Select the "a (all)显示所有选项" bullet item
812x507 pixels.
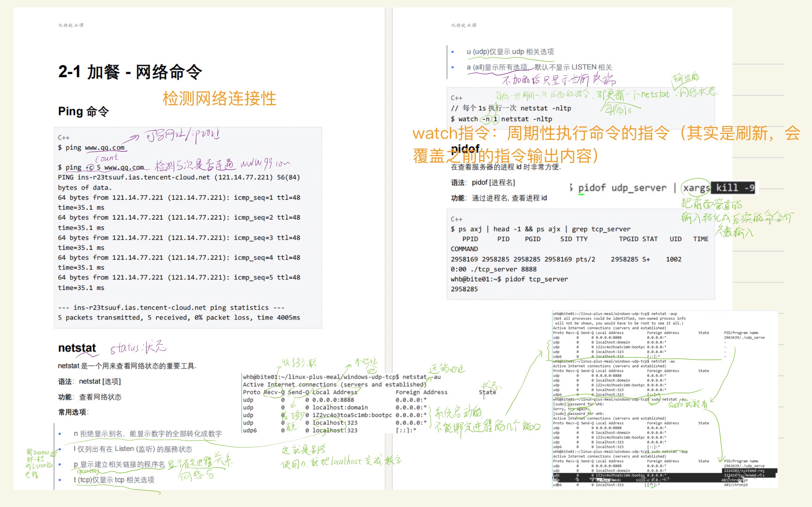539,67
